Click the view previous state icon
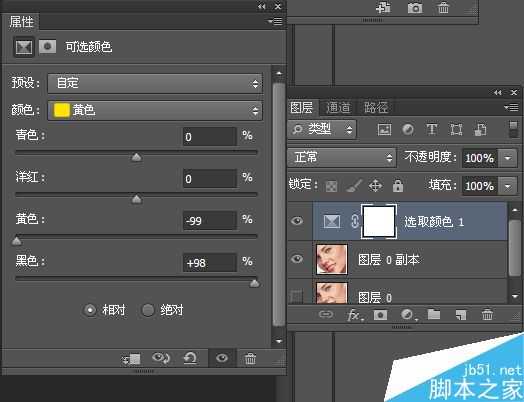Image resolution: width=524 pixels, height=402 pixels. (x=161, y=359)
